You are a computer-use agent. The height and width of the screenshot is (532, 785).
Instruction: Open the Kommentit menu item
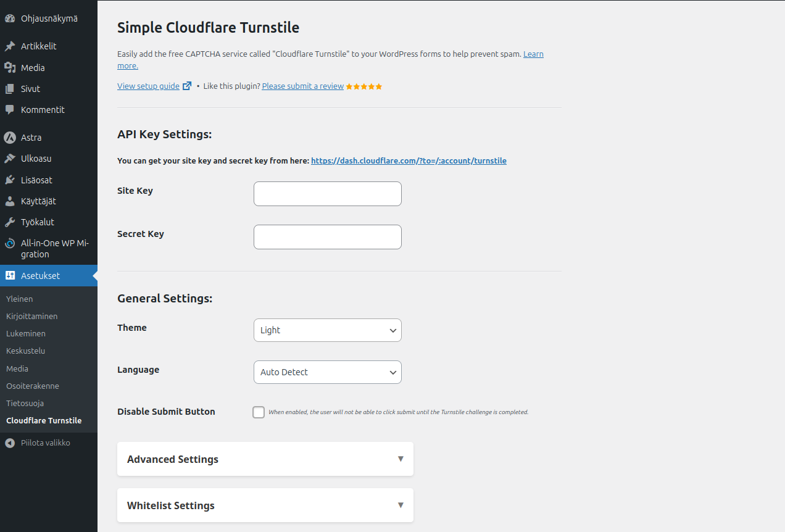[49, 110]
